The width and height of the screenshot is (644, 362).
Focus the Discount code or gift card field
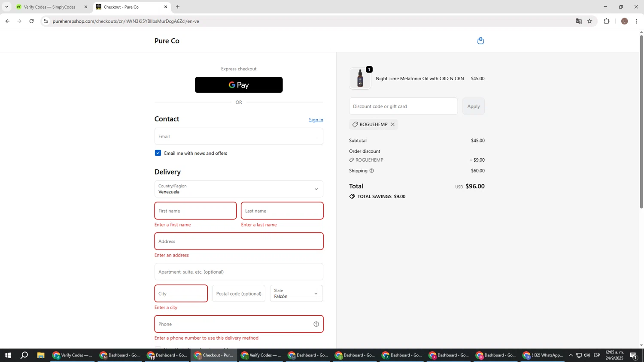click(403, 106)
